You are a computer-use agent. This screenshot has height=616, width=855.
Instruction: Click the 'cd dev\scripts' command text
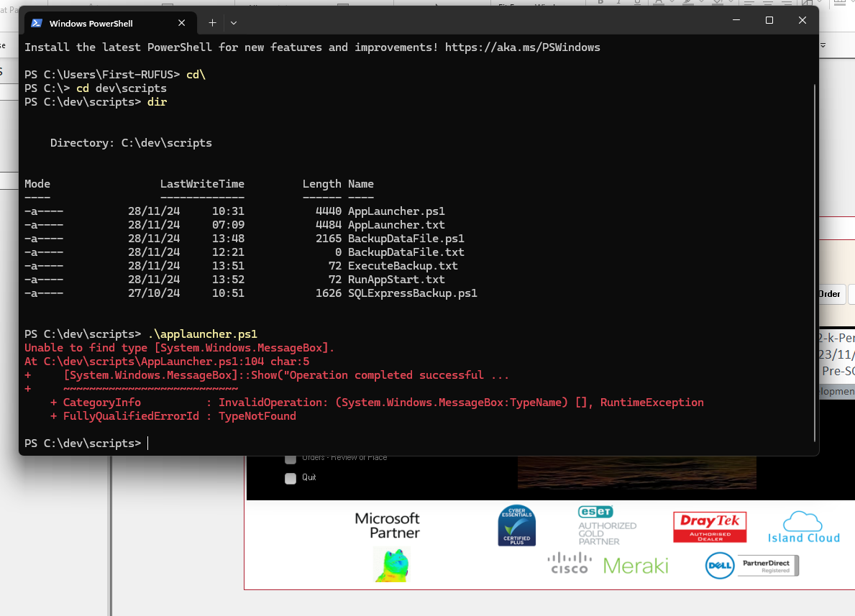coord(122,89)
